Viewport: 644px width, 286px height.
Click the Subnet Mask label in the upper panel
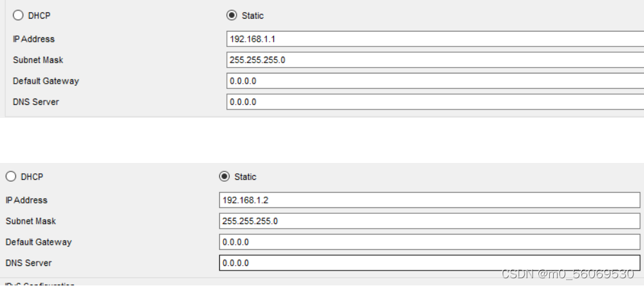pos(38,61)
